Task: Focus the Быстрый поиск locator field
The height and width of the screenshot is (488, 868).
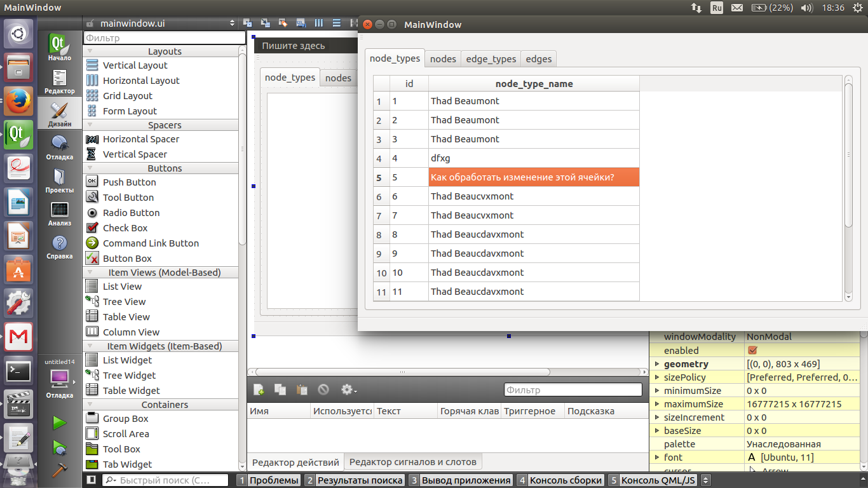Action: click(x=165, y=480)
